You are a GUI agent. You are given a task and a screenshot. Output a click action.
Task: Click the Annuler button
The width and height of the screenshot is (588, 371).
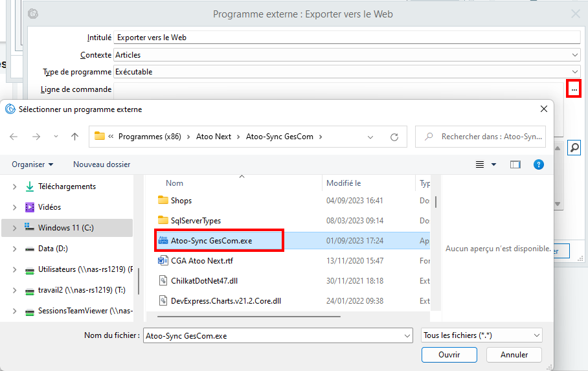click(514, 355)
